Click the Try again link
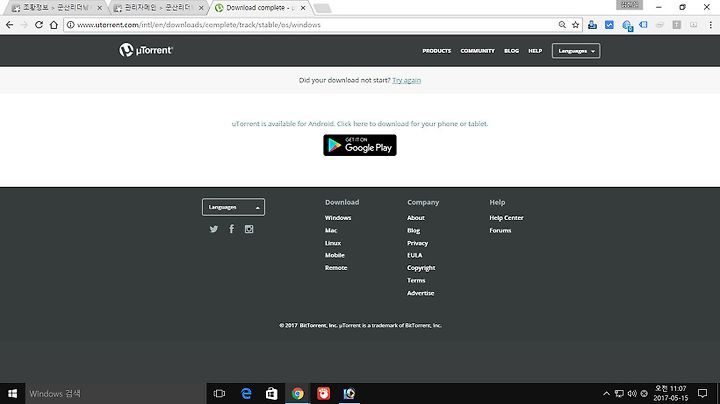This screenshot has width=720, height=404. (406, 80)
